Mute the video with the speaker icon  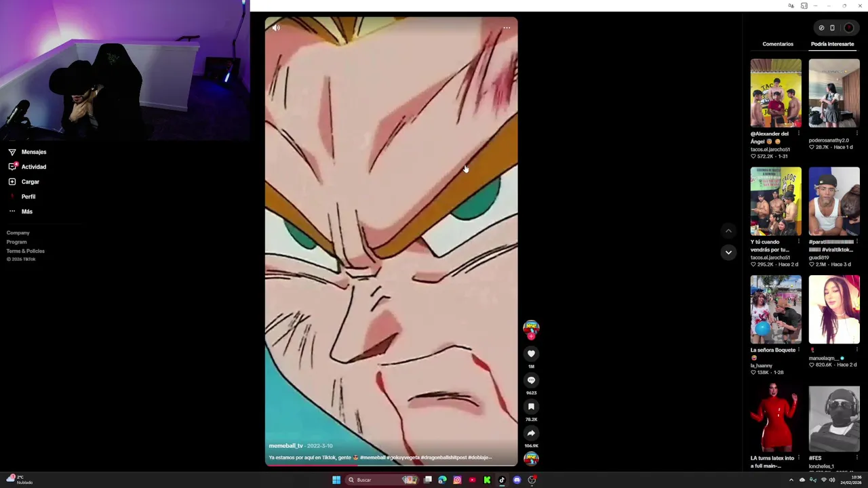pyautogui.click(x=276, y=28)
